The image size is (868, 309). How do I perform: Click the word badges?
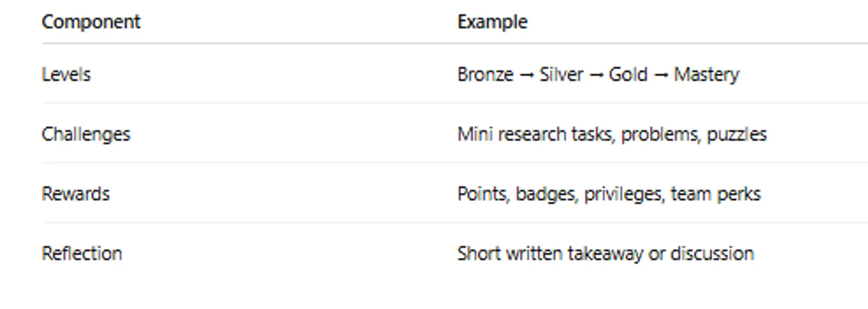click(x=546, y=194)
